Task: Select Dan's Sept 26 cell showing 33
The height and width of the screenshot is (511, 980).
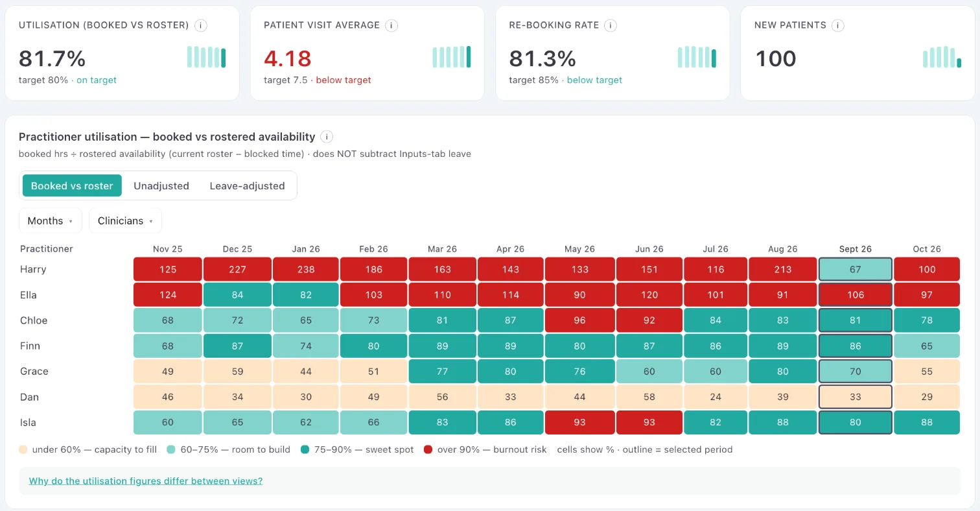Action: point(856,397)
